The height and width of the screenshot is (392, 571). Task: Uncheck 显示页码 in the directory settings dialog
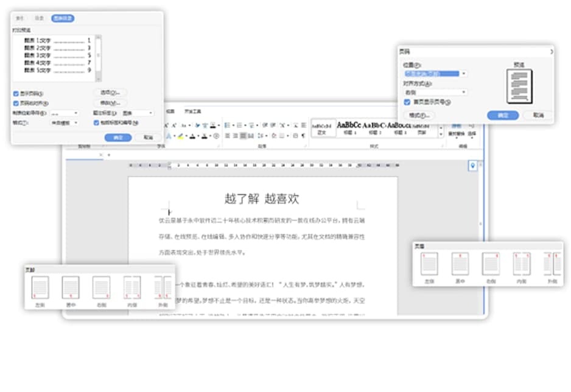[x=15, y=92]
